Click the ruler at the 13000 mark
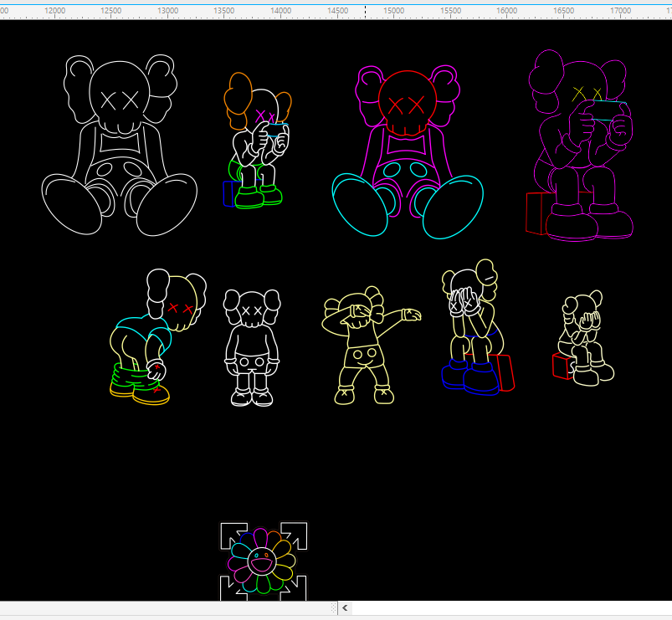This screenshot has height=620, width=672. point(167,11)
